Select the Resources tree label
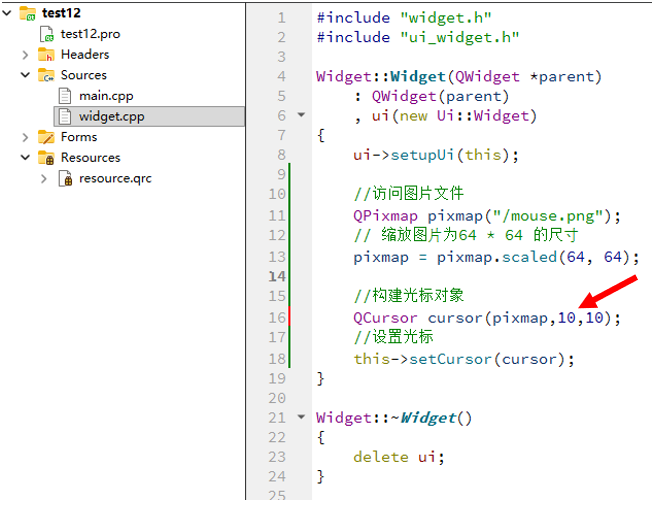This screenshot has width=655, height=506. click(90, 158)
